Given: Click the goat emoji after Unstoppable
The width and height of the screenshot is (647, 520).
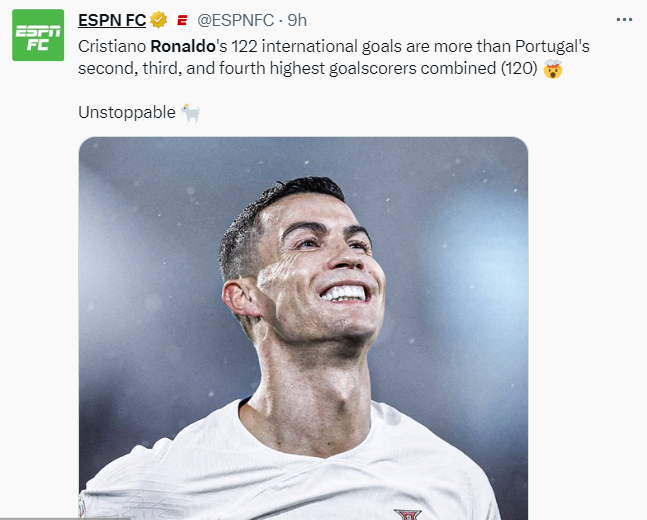Looking at the screenshot, I should pyautogui.click(x=190, y=113).
